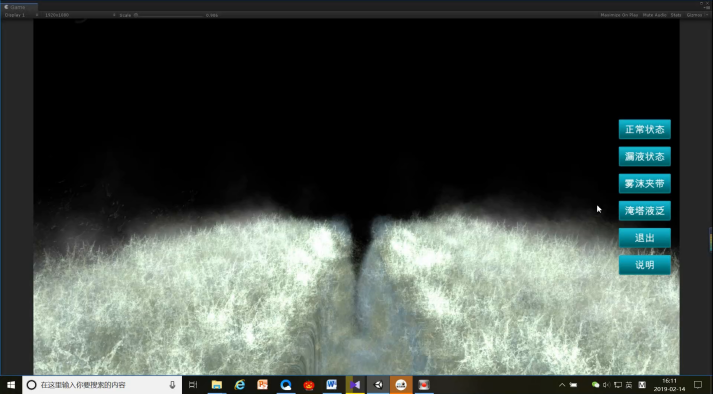Toggle Mute Audio in Game view
713x394 pixels.
click(x=654, y=15)
